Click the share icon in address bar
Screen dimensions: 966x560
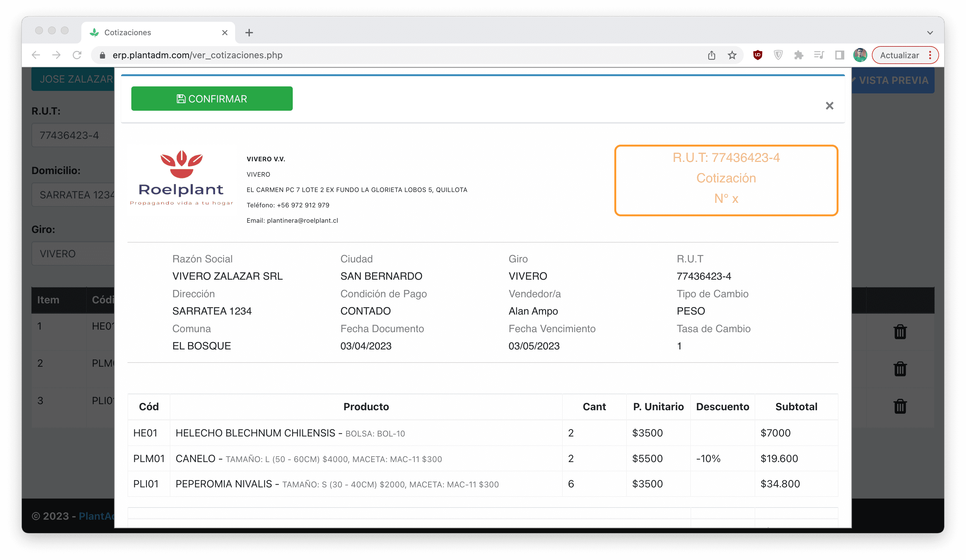click(x=711, y=55)
